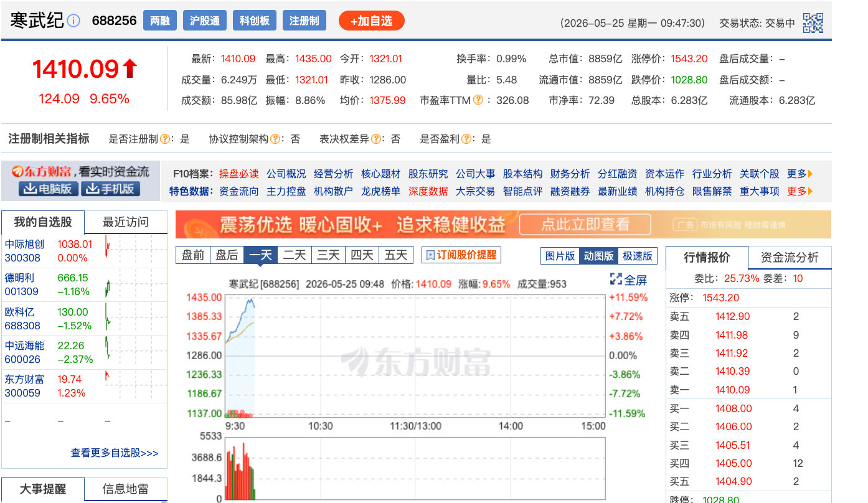The width and height of the screenshot is (868, 503).
Task: Click the mini chart for 中际旭创
Action: (x=136, y=251)
